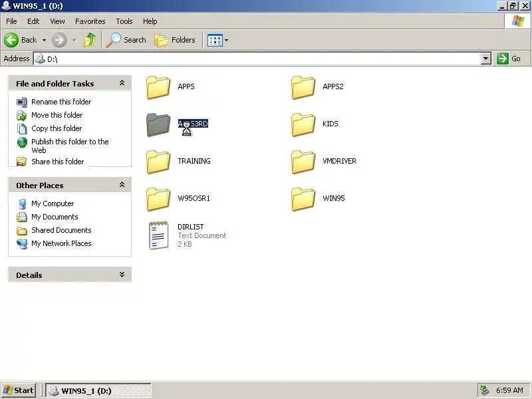Click the My Documents link
This screenshot has width=532, height=399.
55,217
